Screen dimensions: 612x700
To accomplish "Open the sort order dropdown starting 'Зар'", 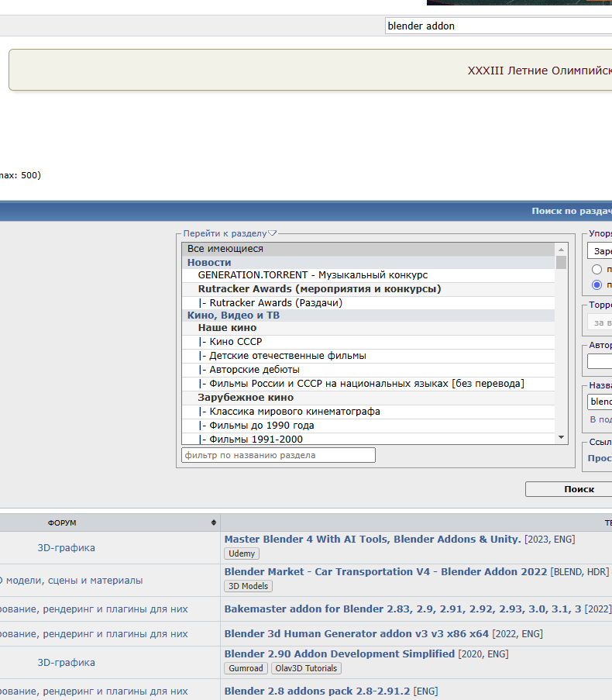I will tap(600, 251).
